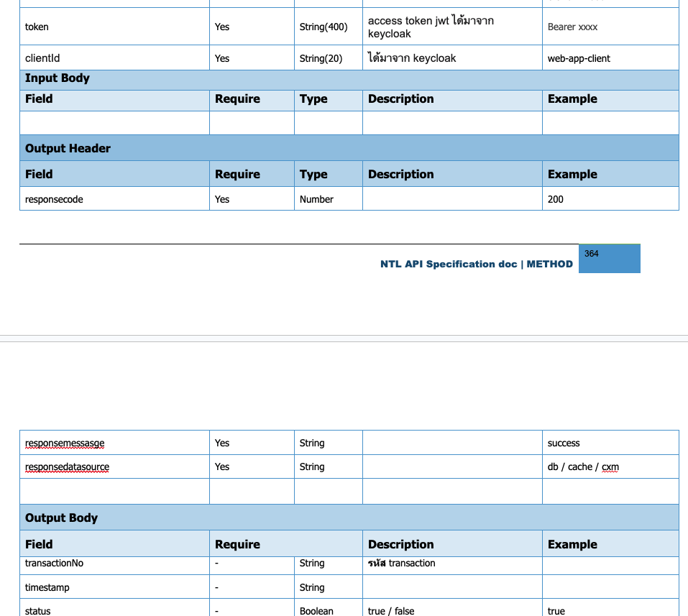This screenshot has height=616, width=688.
Task: Click the misspelled responsemessasge word
Action: click(x=65, y=443)
